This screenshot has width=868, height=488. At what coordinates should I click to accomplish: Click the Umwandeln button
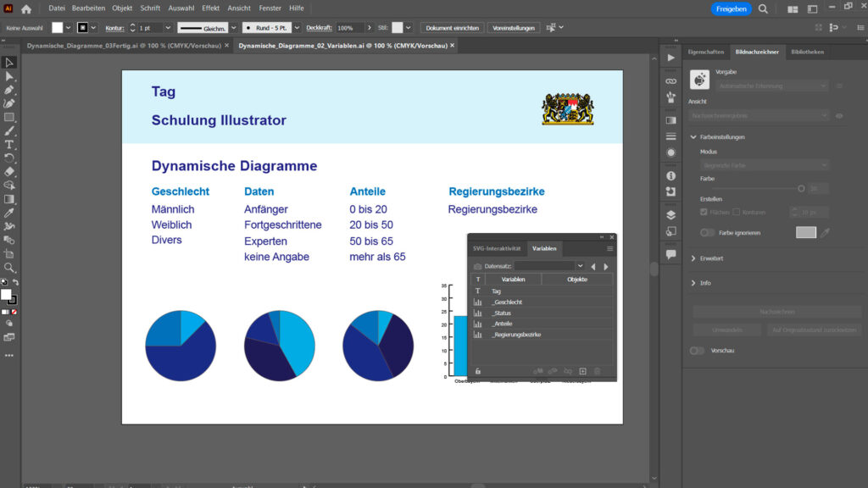726,330
